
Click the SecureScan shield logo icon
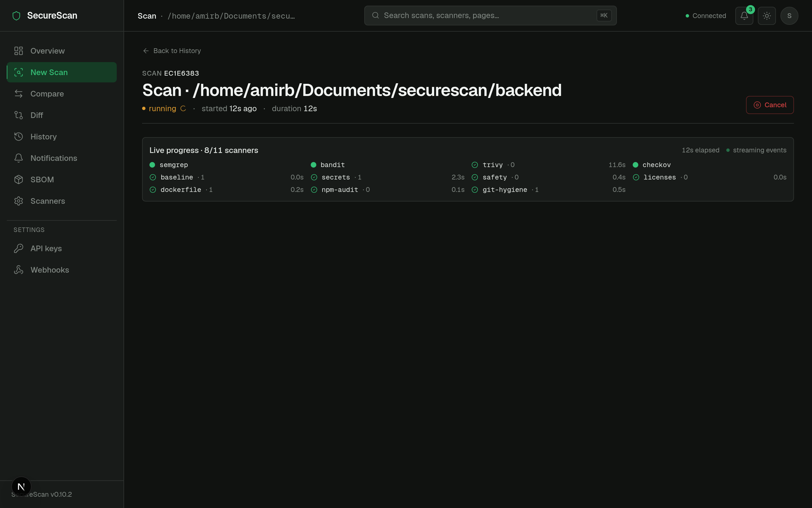16,16
